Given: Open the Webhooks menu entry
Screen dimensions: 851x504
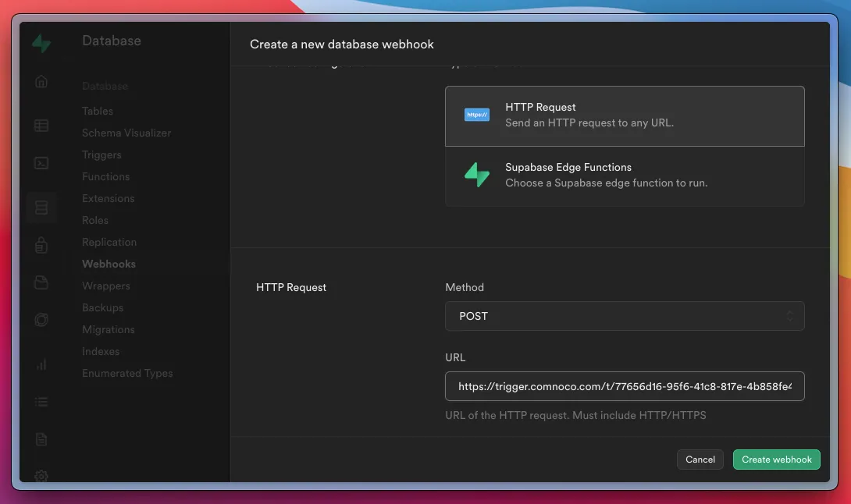Looking at the screenshot, I should click(109, 264).
